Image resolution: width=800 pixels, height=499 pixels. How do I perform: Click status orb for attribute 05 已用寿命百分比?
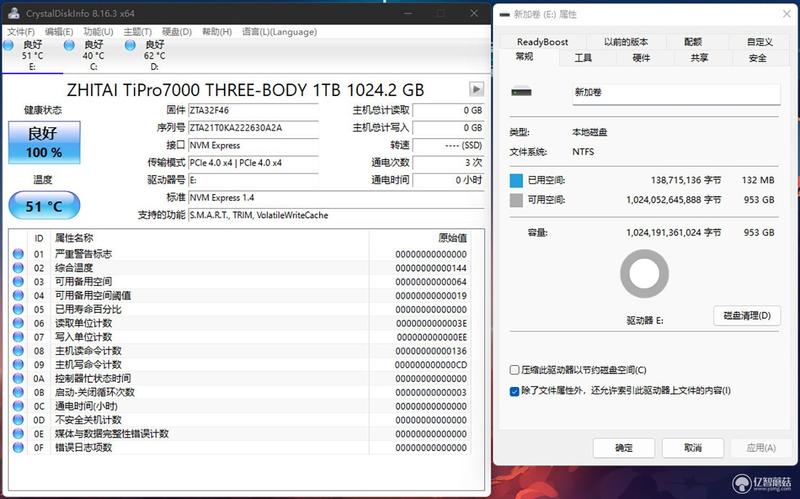pyautogui.click(x=18, y=309)
